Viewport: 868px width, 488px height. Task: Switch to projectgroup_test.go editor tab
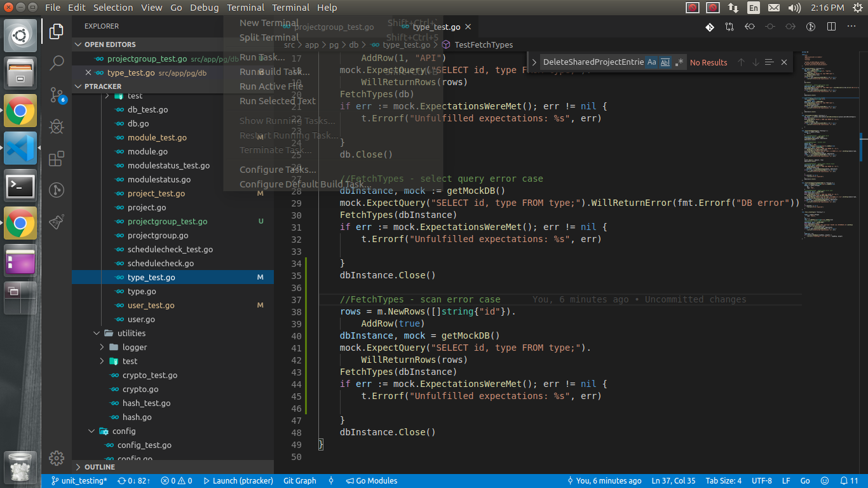click(334, 27)
